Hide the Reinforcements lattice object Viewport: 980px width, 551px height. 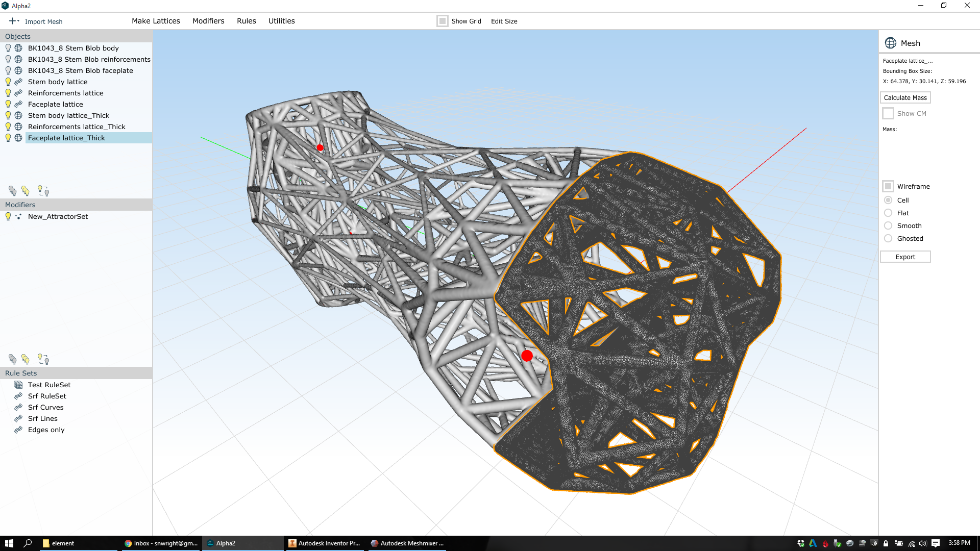click(x=8, y=93)
